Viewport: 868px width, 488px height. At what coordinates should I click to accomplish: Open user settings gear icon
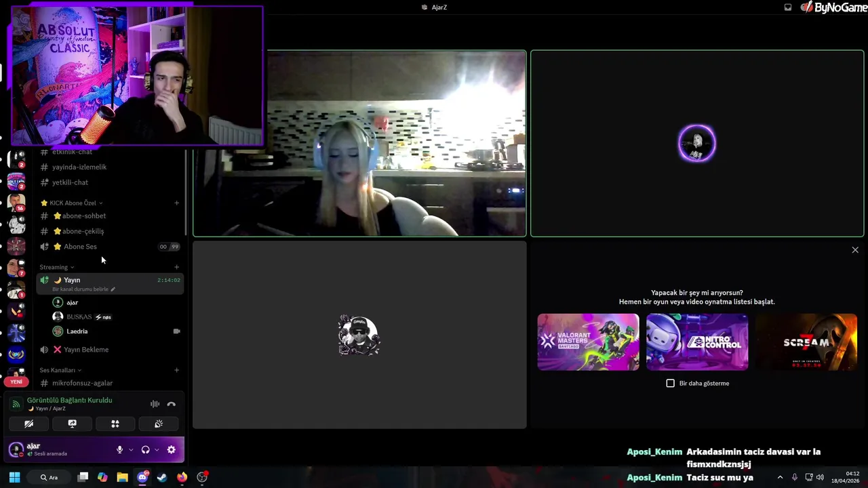click(x=171, y=449)
